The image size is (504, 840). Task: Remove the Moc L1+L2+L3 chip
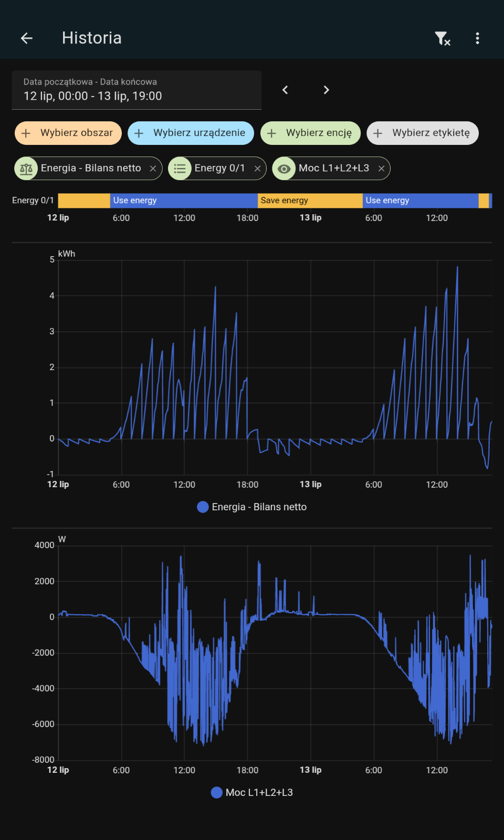[382, 169]
